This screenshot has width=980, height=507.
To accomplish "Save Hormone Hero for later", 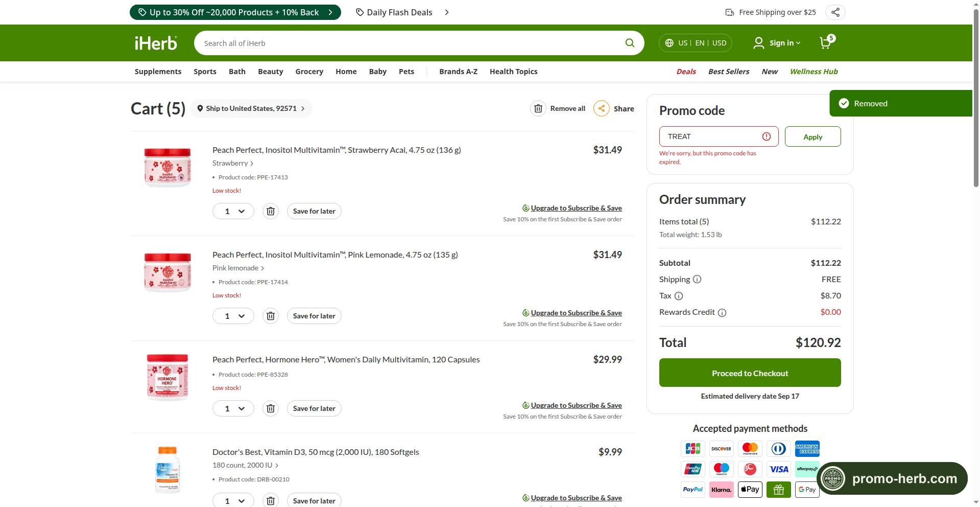I will [x=314, y=408].
